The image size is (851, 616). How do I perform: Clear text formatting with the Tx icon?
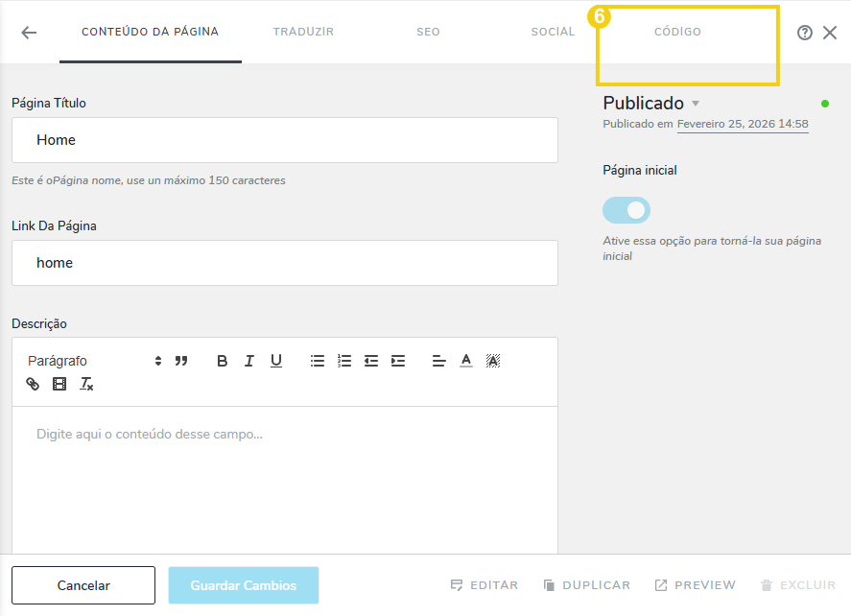pos(85,384)
